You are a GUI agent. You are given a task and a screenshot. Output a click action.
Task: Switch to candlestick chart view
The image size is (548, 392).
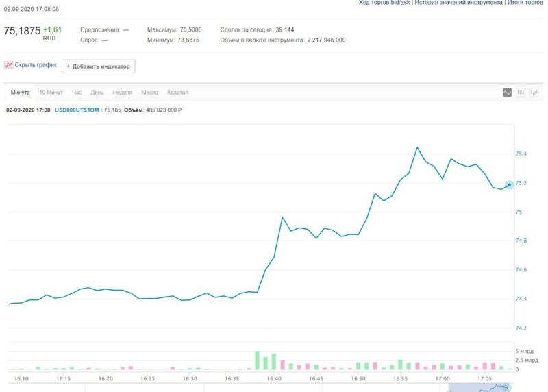click(521, 93)
